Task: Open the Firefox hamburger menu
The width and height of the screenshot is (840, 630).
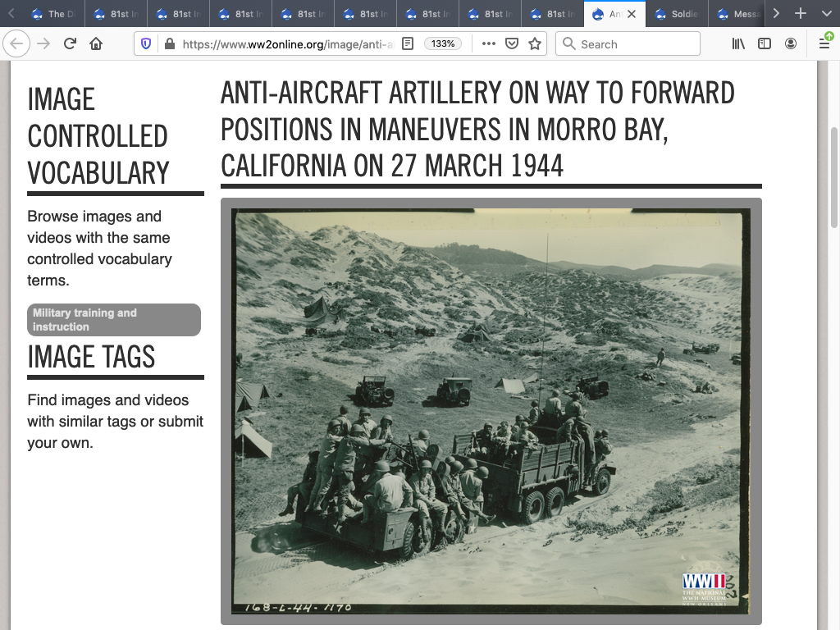Action: coord(824,44)
